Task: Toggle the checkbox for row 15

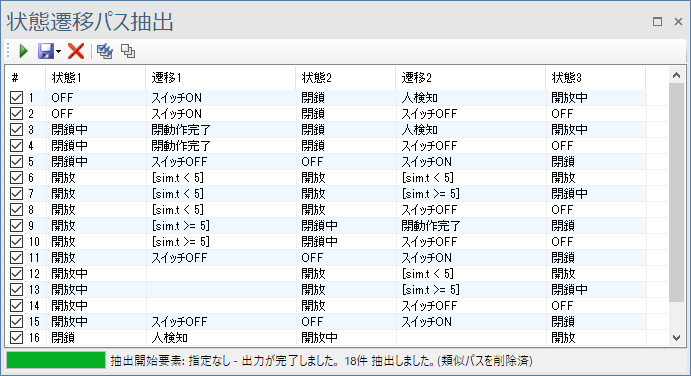Action: (16, 322)
